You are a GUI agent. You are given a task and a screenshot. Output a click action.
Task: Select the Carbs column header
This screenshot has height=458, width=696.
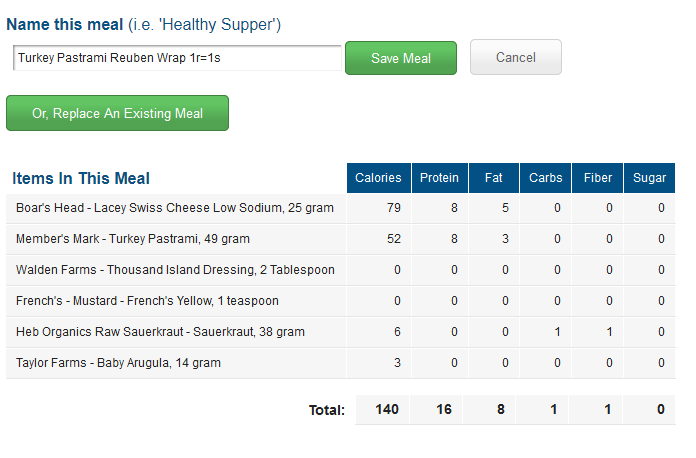(x=546, y=178)
